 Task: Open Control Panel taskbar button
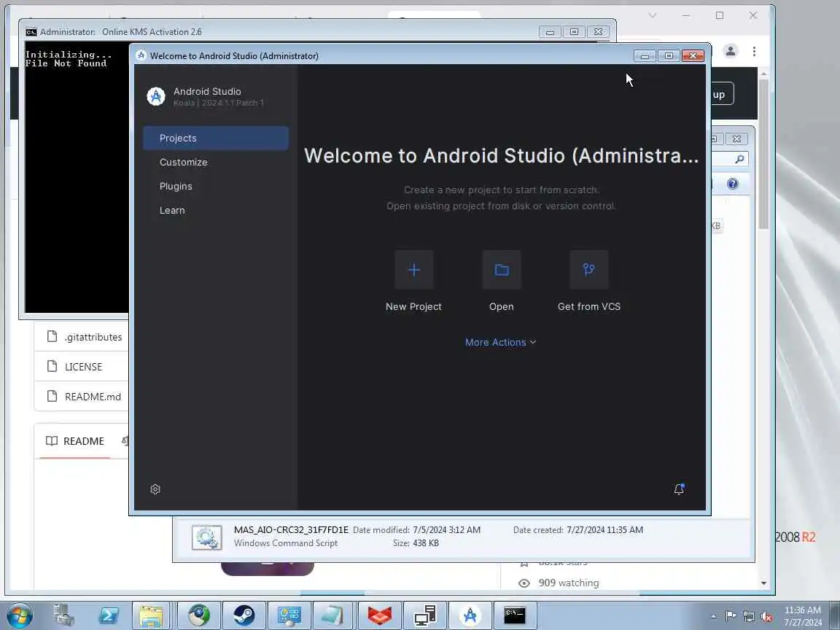tap(289, 615)
